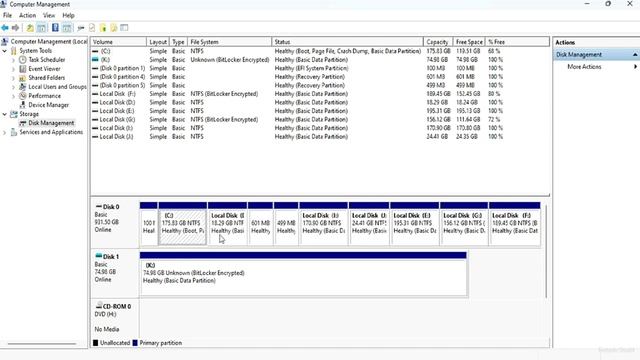Viewport: 640px width, 360px height.
Task: Expand the Event Viewer node
Action: 13,69
